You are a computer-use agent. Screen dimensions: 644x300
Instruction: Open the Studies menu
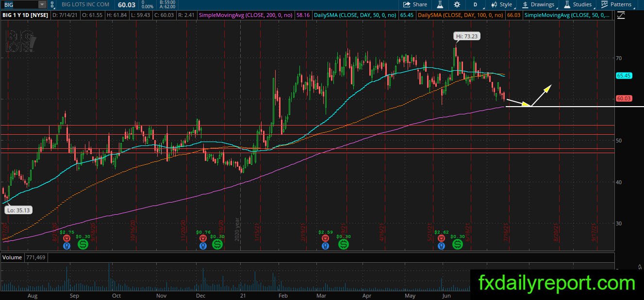point(578,4)
